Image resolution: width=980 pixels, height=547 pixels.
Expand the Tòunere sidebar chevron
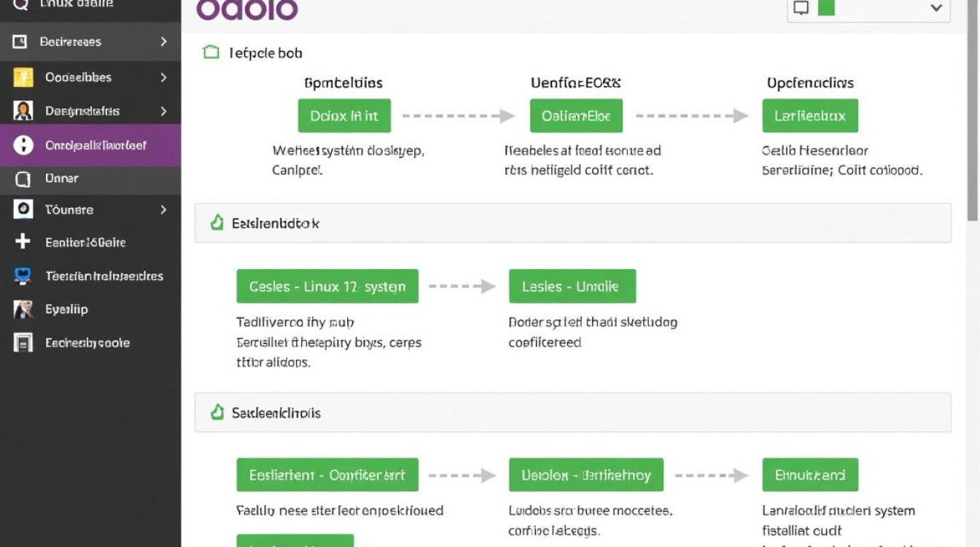(163, 209)
